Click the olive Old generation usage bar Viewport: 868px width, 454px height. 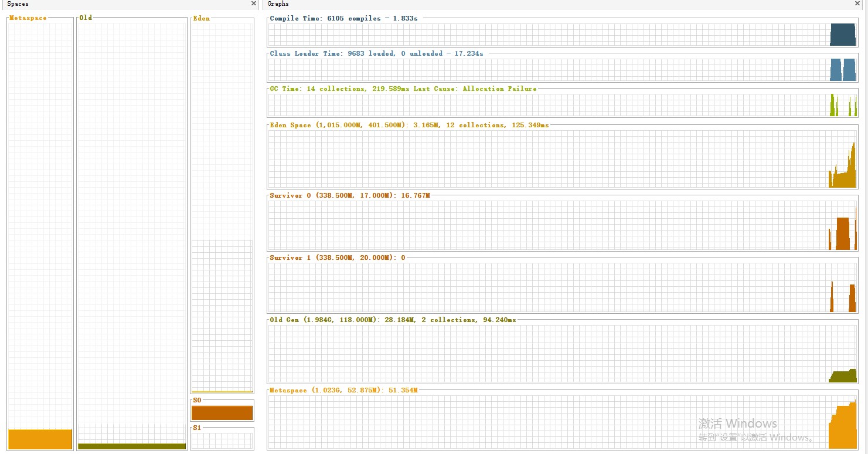click(x=132, y=446)
